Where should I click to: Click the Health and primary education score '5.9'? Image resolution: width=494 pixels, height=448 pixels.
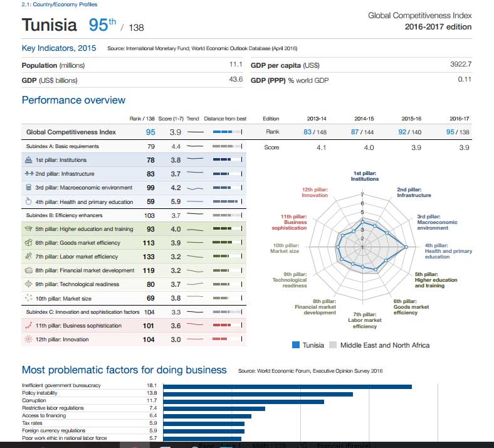click(176, 201)
